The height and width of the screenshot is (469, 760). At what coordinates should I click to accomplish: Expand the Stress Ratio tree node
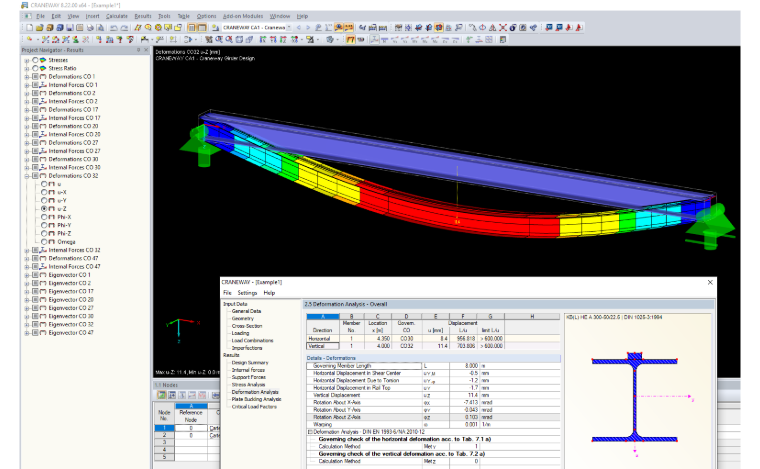27,68
